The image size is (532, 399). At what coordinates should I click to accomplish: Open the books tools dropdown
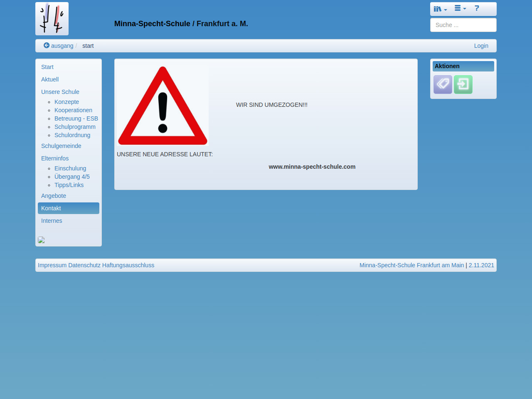[x=440, y=9]
